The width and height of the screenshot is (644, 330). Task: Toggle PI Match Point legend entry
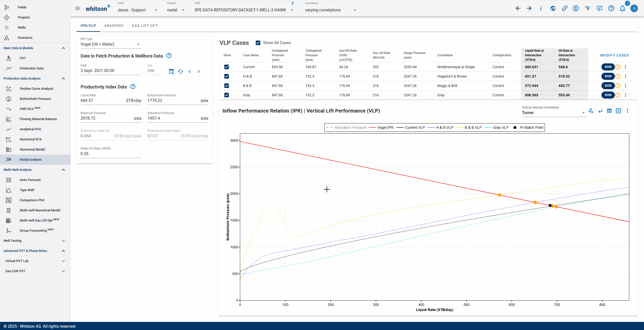pos(528,127)
